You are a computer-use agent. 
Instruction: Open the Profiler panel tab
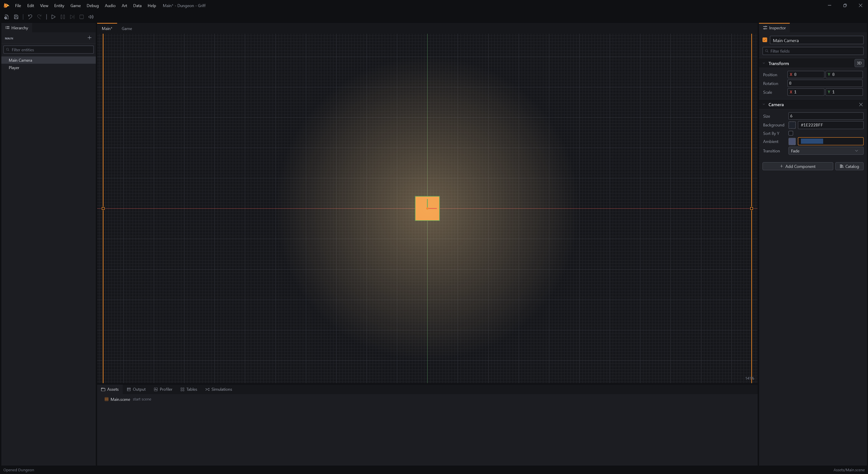click(163, 389)
